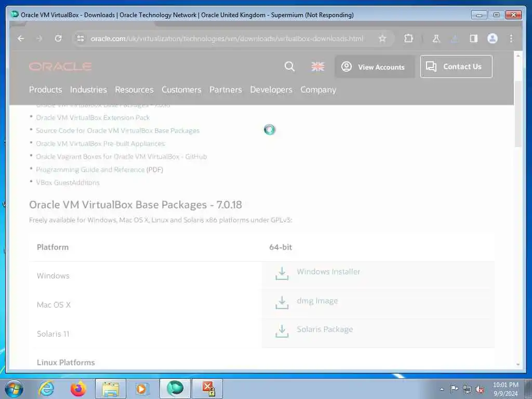Click the address bar URL field
The width and height of the screenshot is (532, 399).
point(227,38)
